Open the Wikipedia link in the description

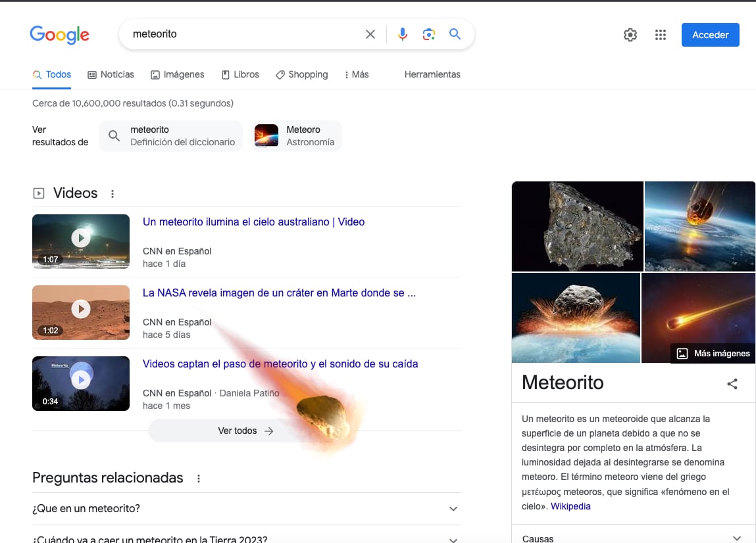570,506
